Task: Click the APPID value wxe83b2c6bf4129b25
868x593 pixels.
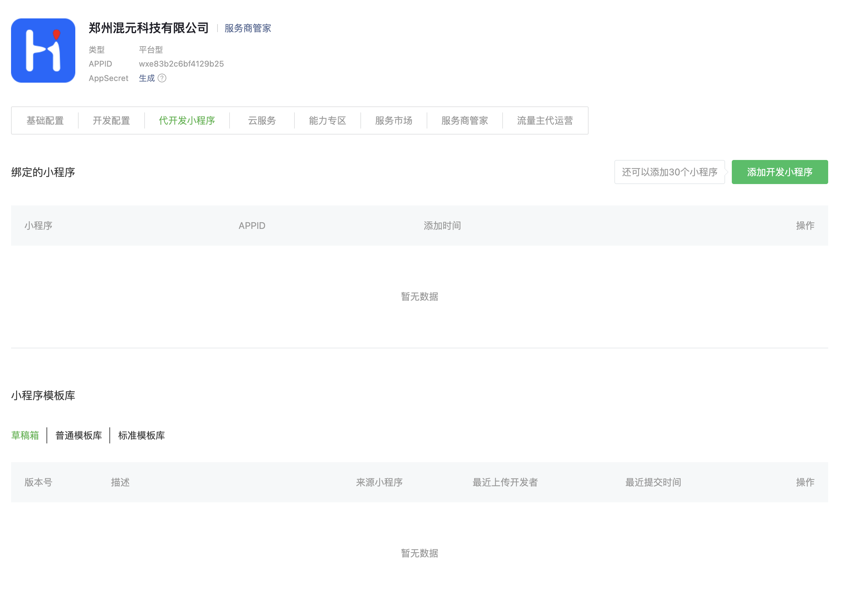Action: pos(181,64)
